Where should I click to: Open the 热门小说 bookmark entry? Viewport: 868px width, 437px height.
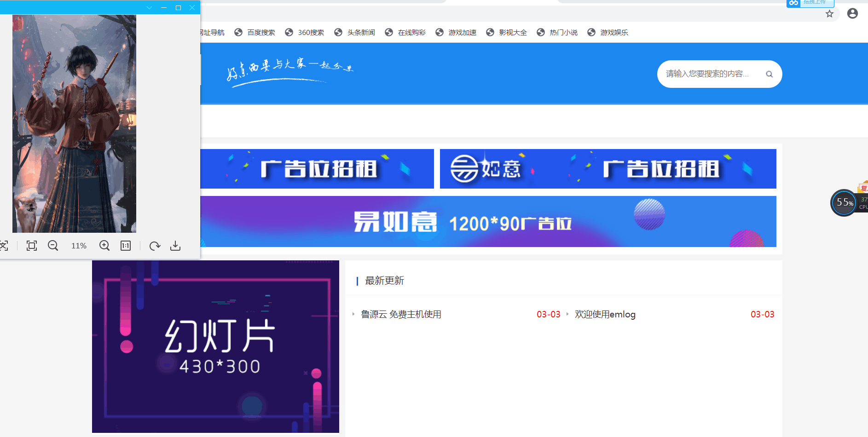pyautogui.click(x=563, y=32)
